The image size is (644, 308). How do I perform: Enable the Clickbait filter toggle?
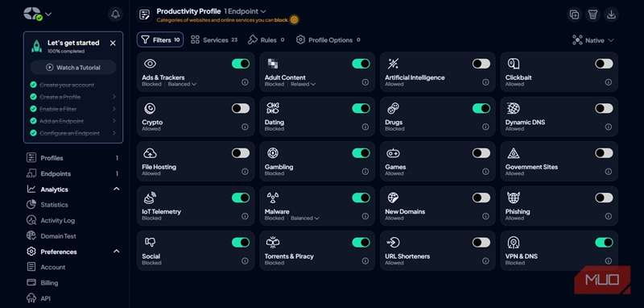(604, 64)
